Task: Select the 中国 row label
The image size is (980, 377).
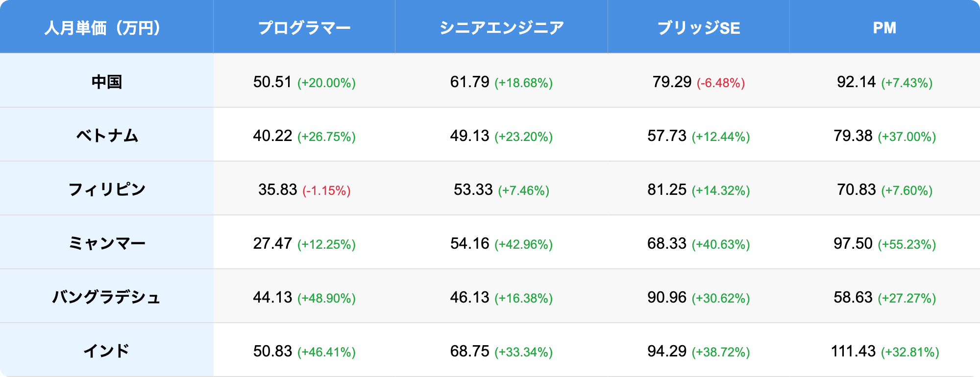Action: (x=107, y=81)
